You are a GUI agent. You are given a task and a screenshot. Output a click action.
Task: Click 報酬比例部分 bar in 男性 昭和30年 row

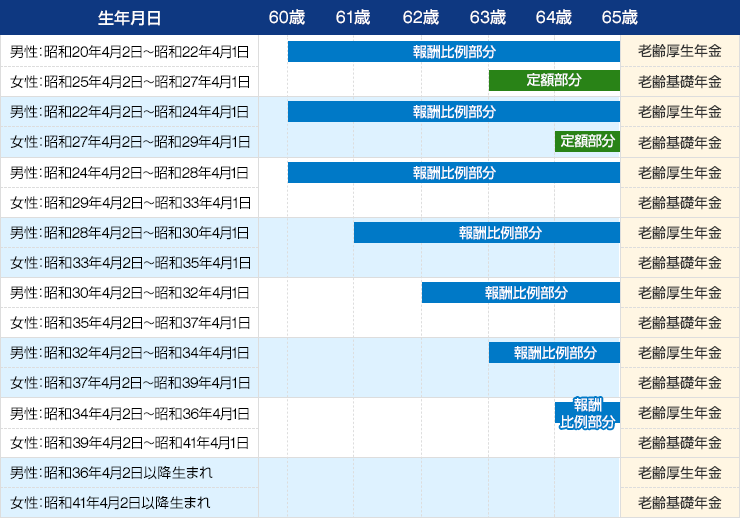pyautogui.click(x=520, y=292)
